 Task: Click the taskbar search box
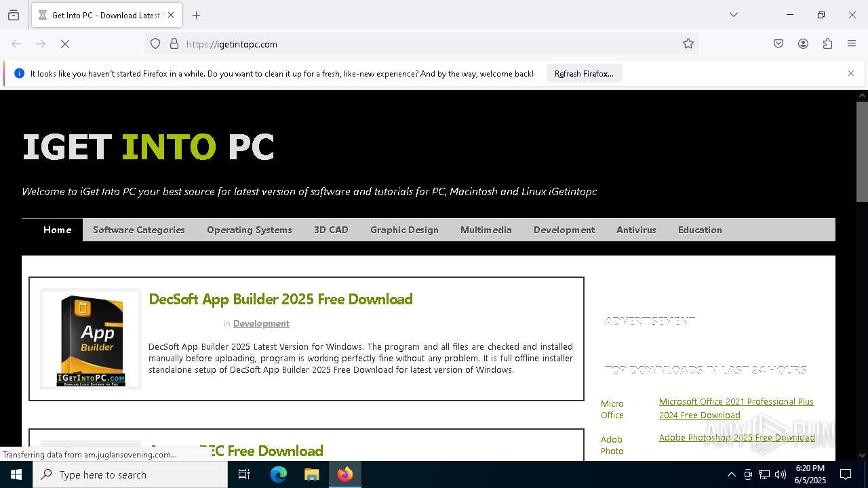click(130, 474)
